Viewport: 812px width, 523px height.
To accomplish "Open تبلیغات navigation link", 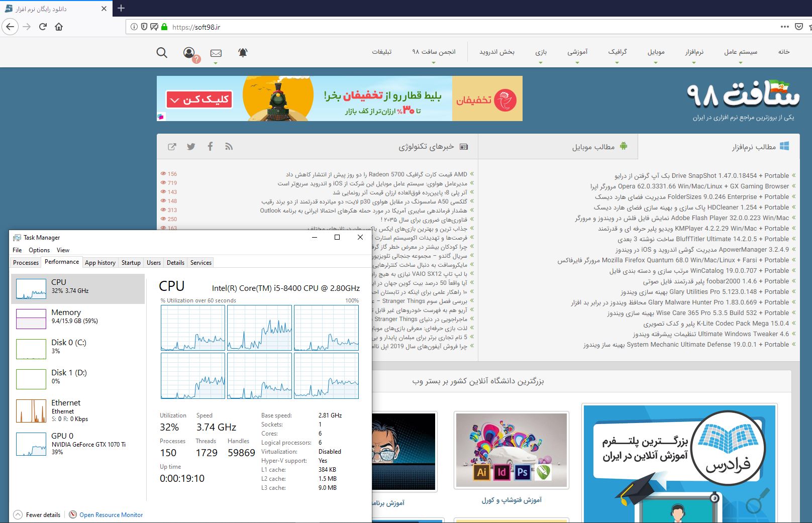I will click(381, 52).
